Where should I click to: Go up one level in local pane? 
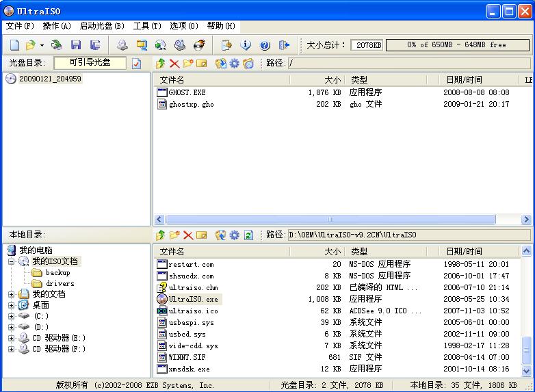(160, 235)
